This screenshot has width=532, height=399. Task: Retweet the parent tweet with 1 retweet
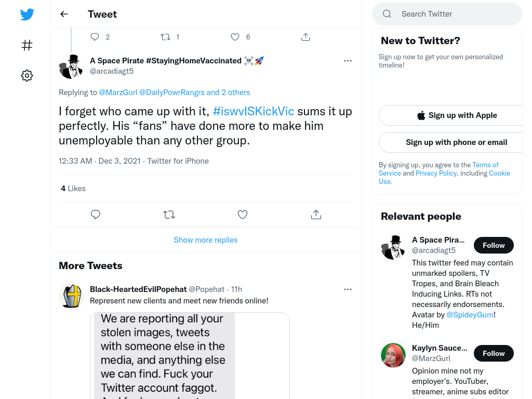click(x=165, y=37)
